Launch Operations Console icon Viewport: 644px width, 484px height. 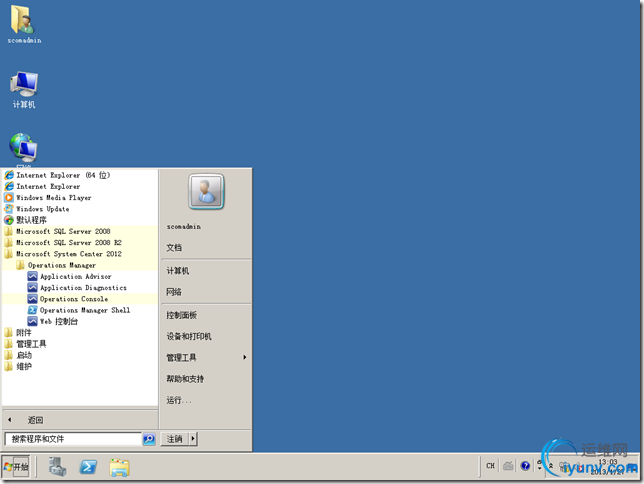[32, 299]
